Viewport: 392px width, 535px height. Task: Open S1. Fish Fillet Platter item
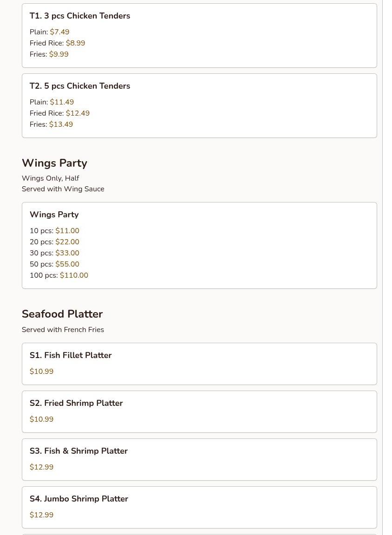(199, 364)
